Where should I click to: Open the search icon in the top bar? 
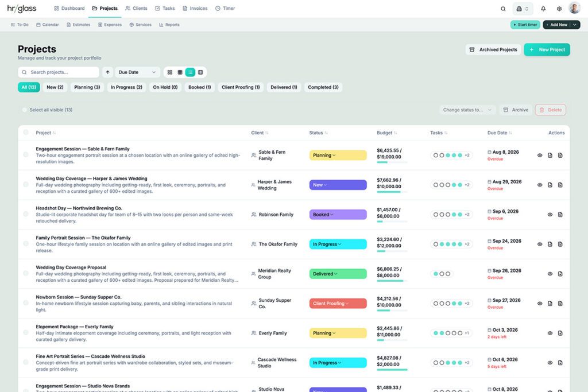point(503,9)
